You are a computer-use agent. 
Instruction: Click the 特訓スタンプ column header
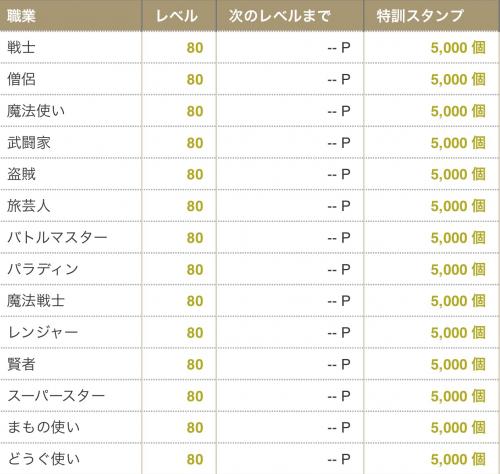click(420, 16)
